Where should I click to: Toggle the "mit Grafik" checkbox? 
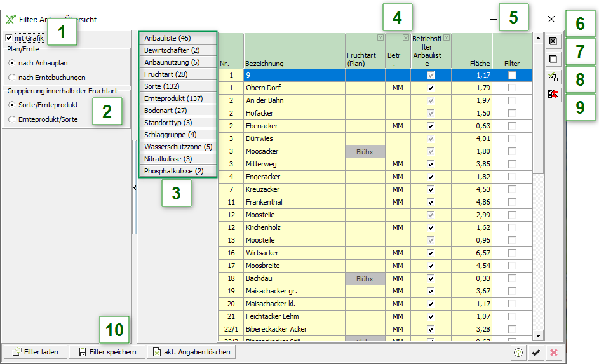tap(8, 38)
